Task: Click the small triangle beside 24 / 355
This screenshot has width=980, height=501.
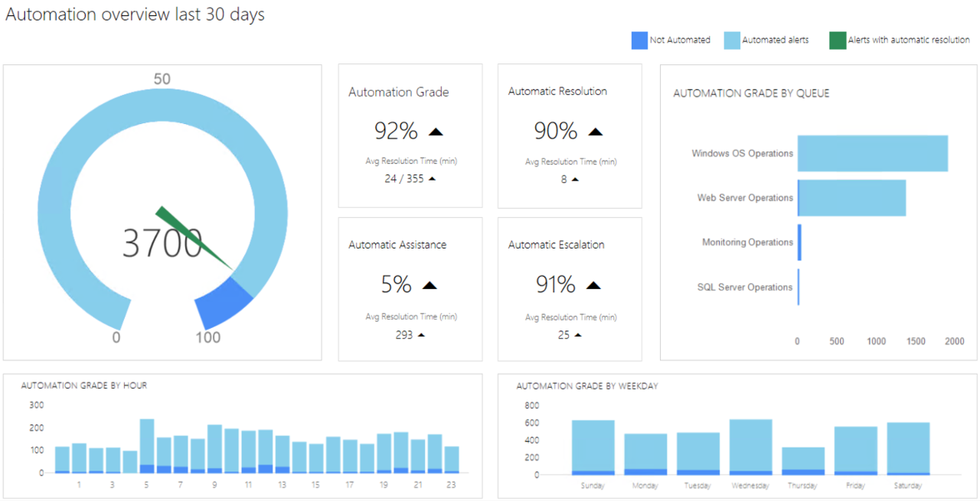Action: pyautogui.click(x=432, y=179)
